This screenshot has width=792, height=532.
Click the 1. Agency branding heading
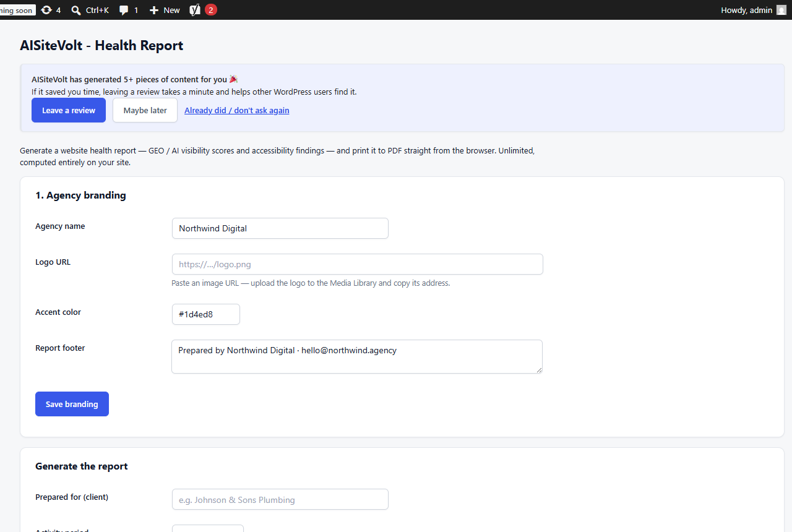pyautogui.click(x=80, y=195)
